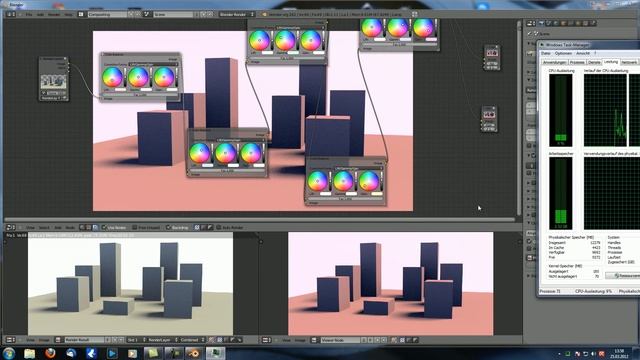Open the Help menu in Blender
The width and height of the screenshot is (640, 360).
[x=68, y=14]
